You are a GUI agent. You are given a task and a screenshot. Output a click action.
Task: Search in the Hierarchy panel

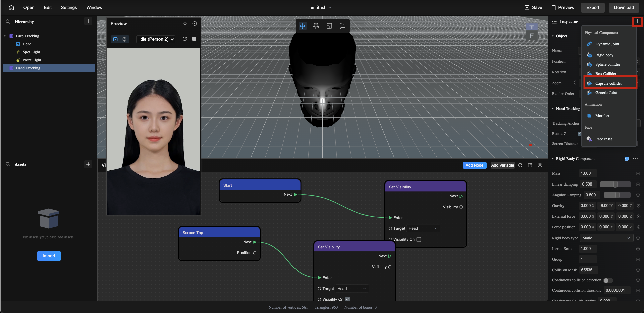[8, 21]
